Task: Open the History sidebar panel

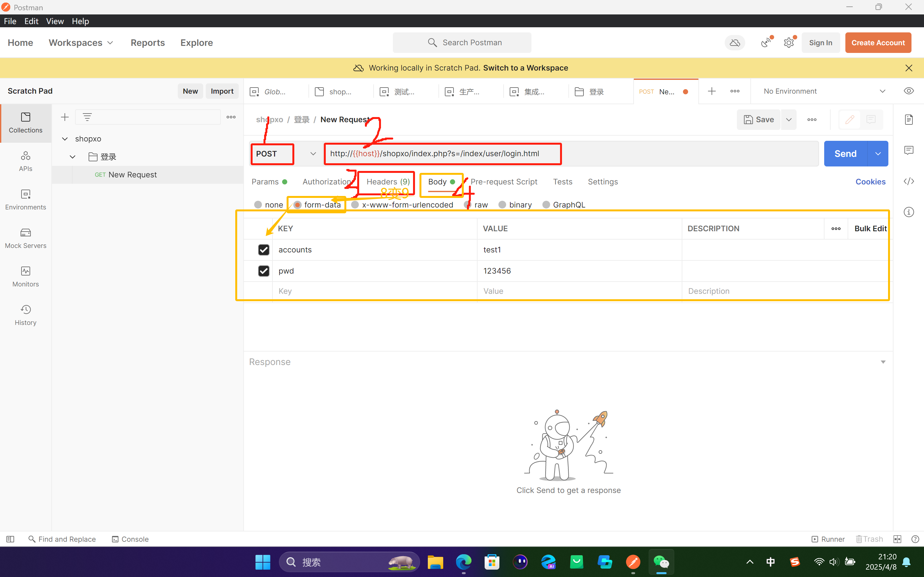Action: click(25, 315)
